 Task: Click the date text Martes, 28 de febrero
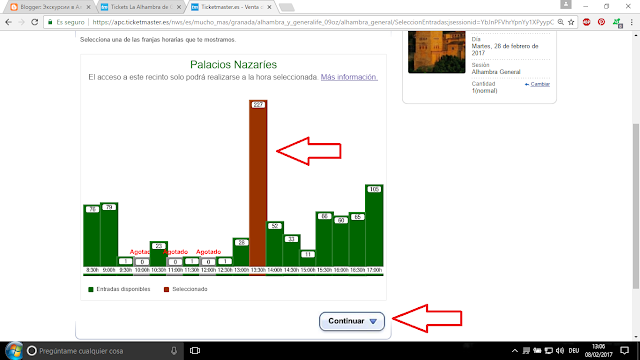[505, 49]
